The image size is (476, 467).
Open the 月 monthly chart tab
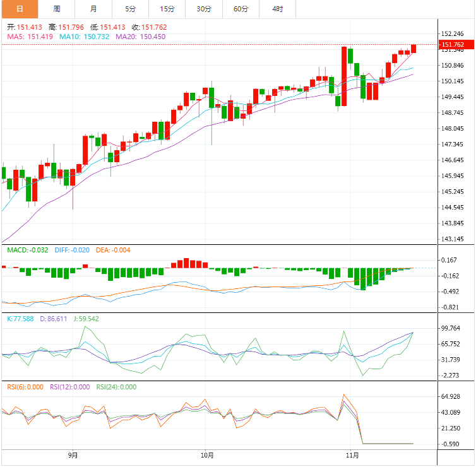coord(93,9)
